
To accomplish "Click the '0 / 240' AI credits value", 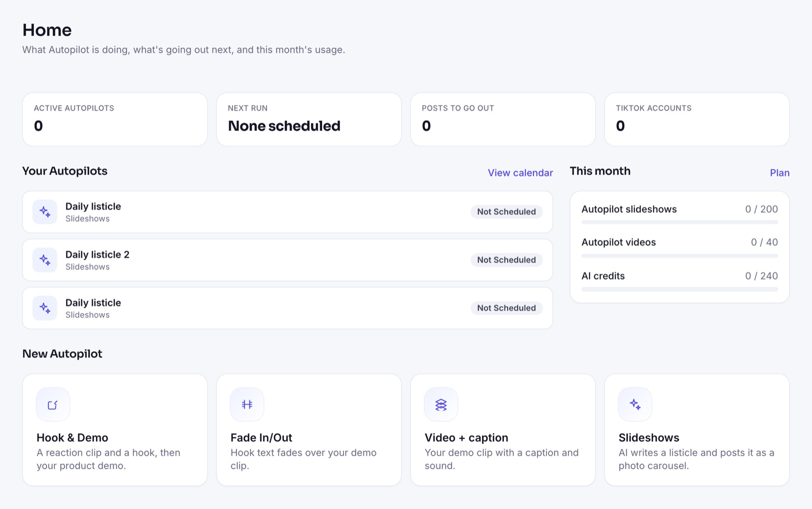I will pyautogui.click(x=761, y=276).
